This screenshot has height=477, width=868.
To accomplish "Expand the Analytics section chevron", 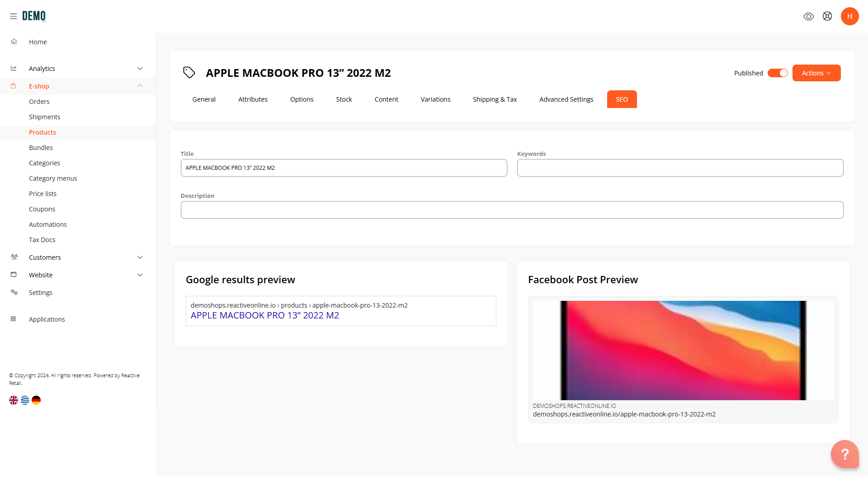I will coord(140,68).
